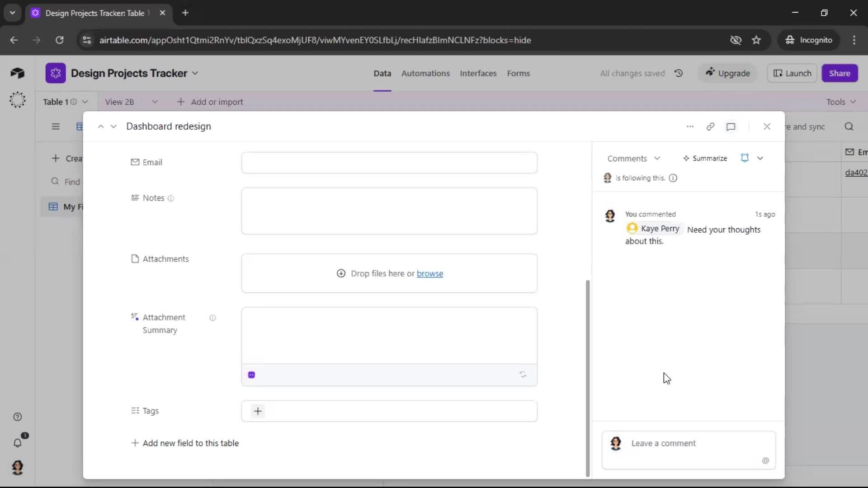Click Summarize in the comments panel
The width and height of the screenshot is (868, 488).
click(x=705, y=159)
